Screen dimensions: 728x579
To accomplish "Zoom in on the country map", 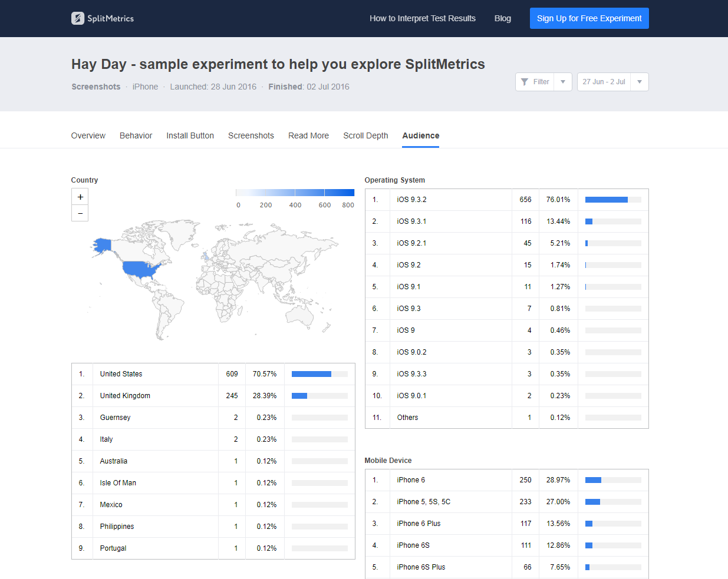I will pyautogui.click(x=80, y=197).
